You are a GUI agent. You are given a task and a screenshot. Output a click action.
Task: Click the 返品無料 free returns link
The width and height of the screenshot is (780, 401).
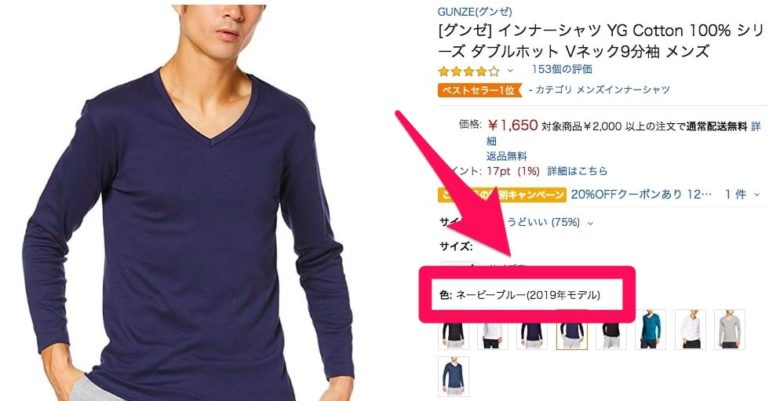(506, 156)
